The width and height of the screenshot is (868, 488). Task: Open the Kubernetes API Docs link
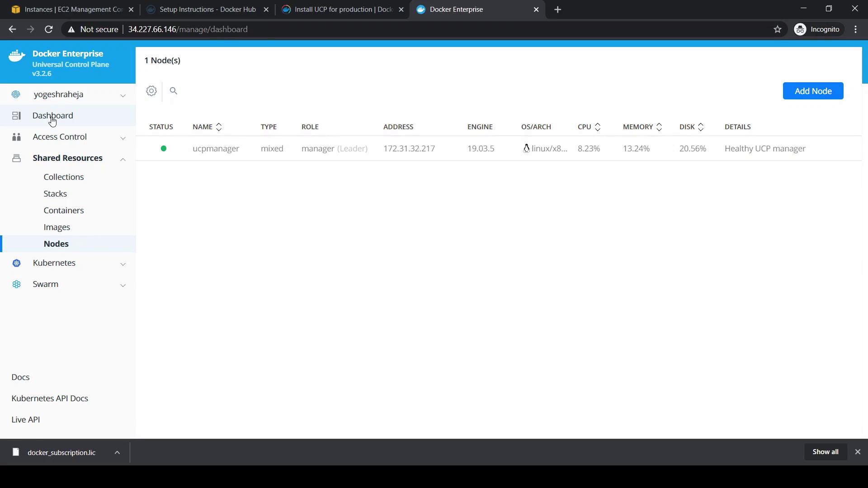tap(50, 398)
